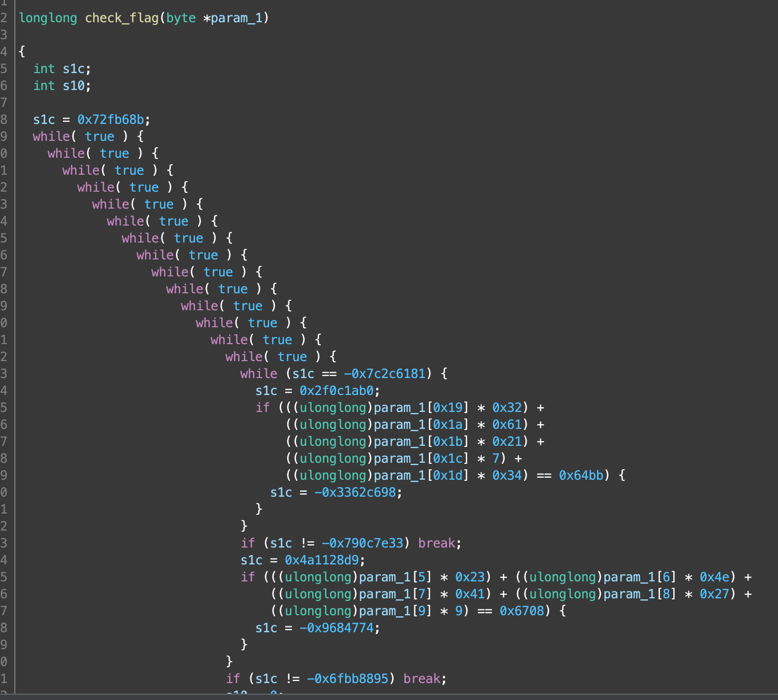
Task: Click param_1[8] array access
Action: click(x=640, y=594)
